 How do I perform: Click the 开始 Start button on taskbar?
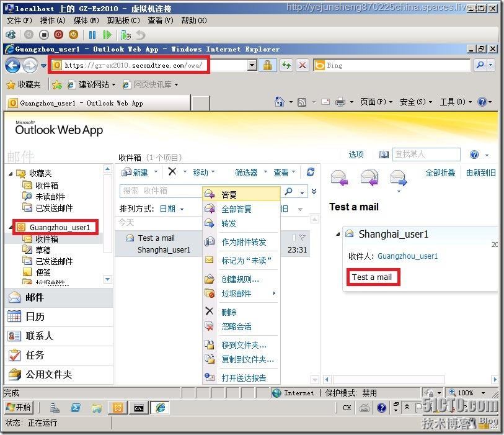(19, 407)
